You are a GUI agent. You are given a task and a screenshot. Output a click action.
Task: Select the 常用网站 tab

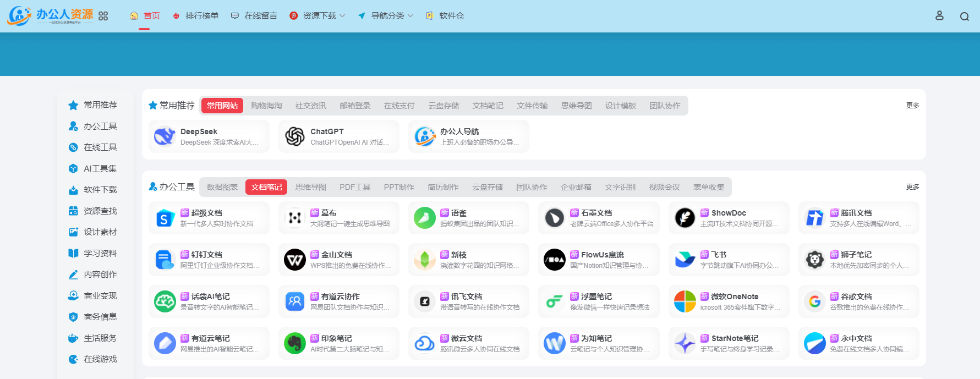pos(222,106)
